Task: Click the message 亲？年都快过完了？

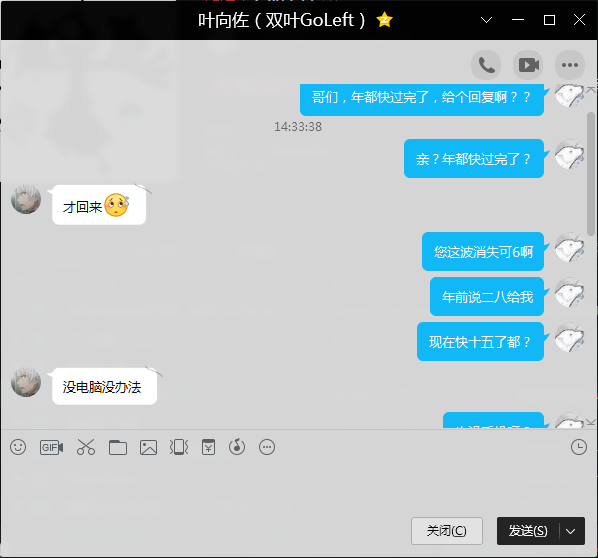Action: pos(474,158)
